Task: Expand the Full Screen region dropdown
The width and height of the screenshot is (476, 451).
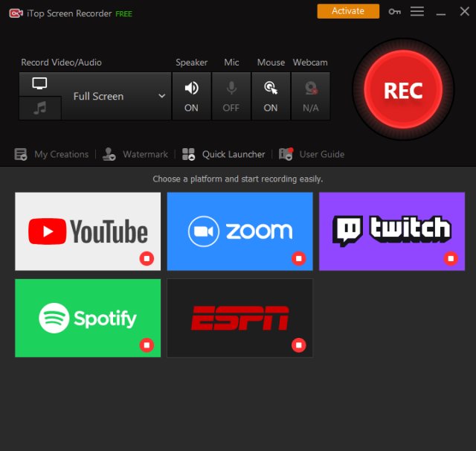Action: tap(117, 96)
